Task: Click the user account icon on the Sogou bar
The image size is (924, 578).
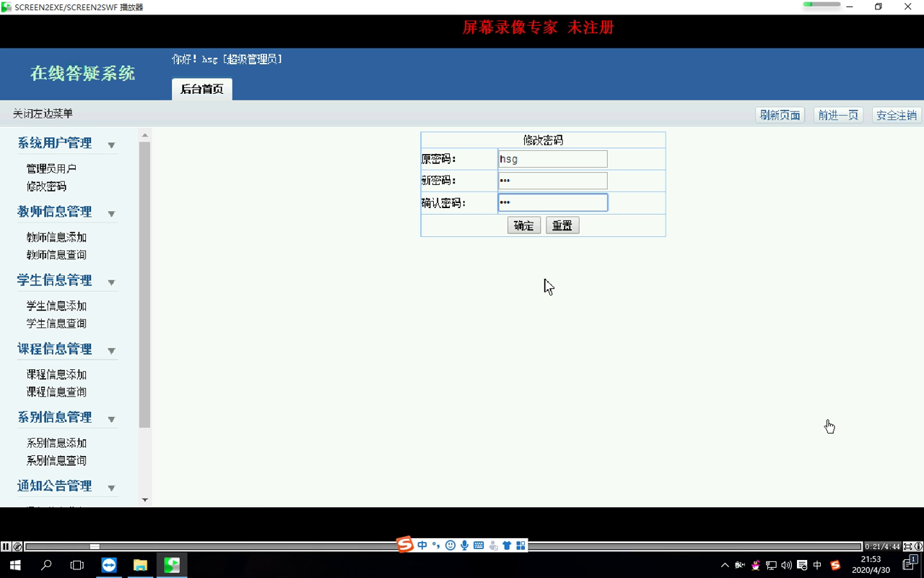Action: pyautogui.click(x=493, y=545)
